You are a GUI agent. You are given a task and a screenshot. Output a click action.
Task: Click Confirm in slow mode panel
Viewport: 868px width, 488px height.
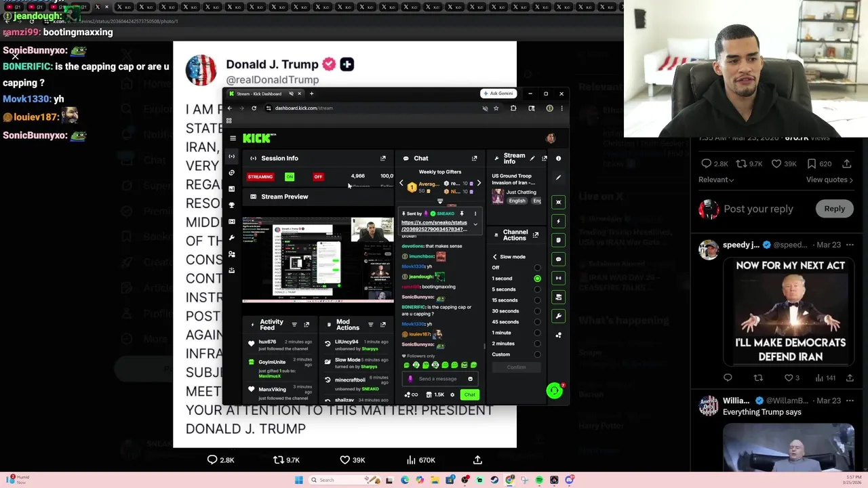(516, 367)
